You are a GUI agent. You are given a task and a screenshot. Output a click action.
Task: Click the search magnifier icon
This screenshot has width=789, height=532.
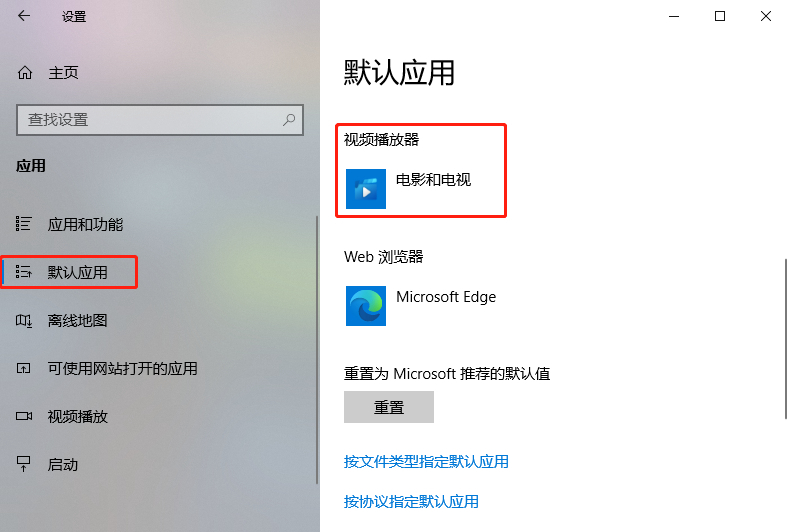pyautogui.click(x=289, y=120)
